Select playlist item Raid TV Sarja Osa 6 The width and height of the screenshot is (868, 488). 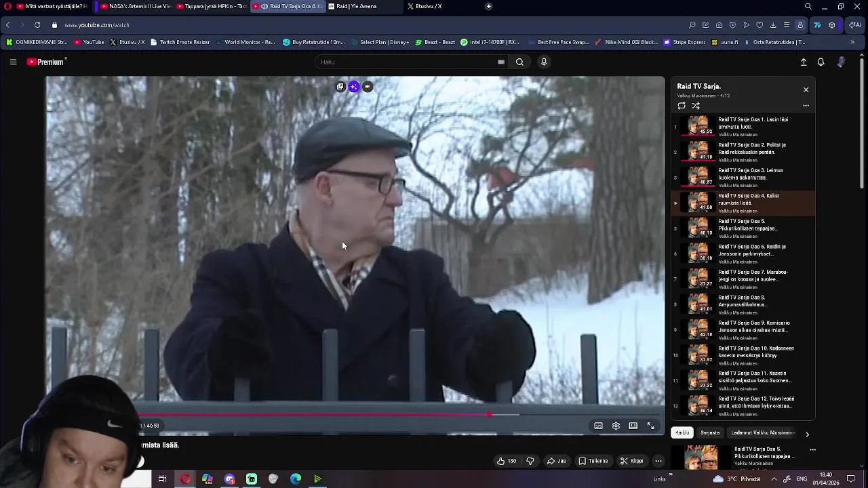pyautogui.click(x=743, y=253)
